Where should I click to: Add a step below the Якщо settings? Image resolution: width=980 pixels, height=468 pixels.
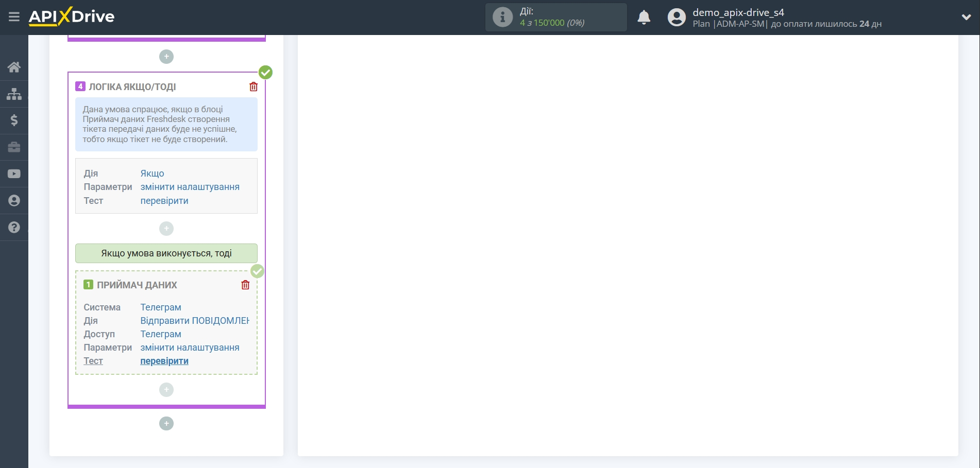pyautogui.click(x=166, y=229)
